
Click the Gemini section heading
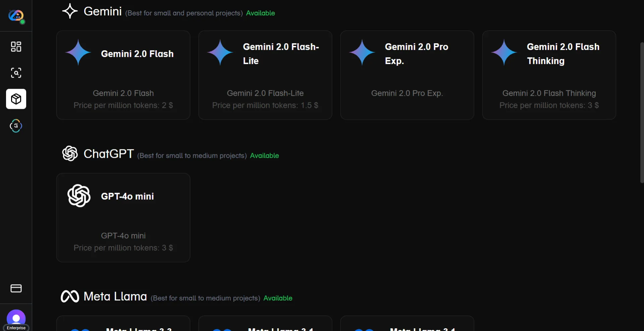click(x=103, y=11)
